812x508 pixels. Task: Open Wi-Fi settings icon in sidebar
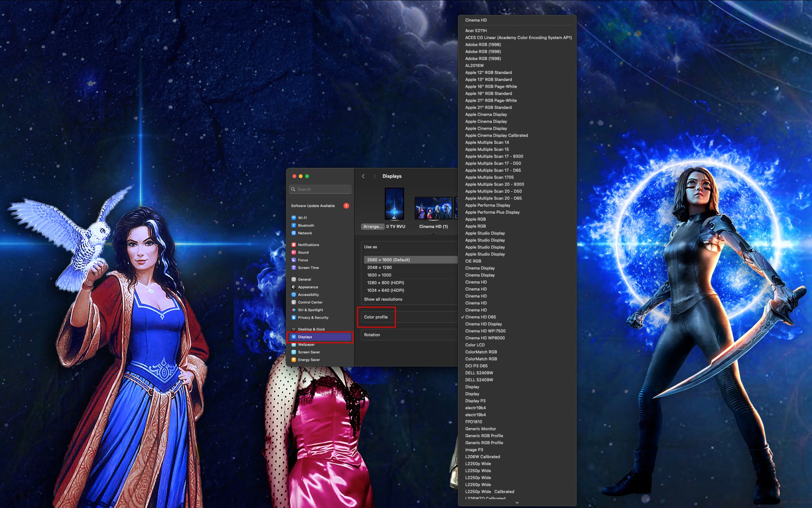click(294, 218)
